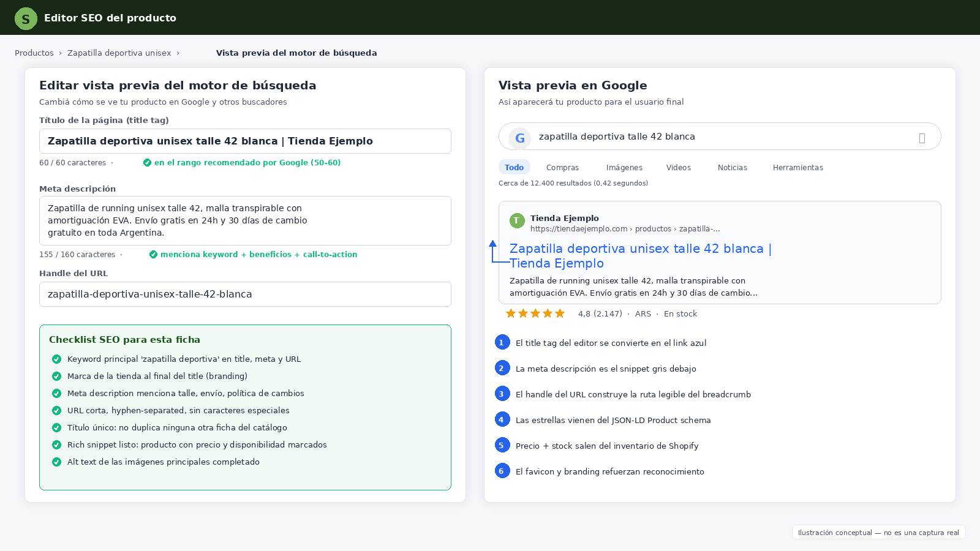The image size is (980, 551).
Task: Select the Videos search tab
Action: (679, 168)
